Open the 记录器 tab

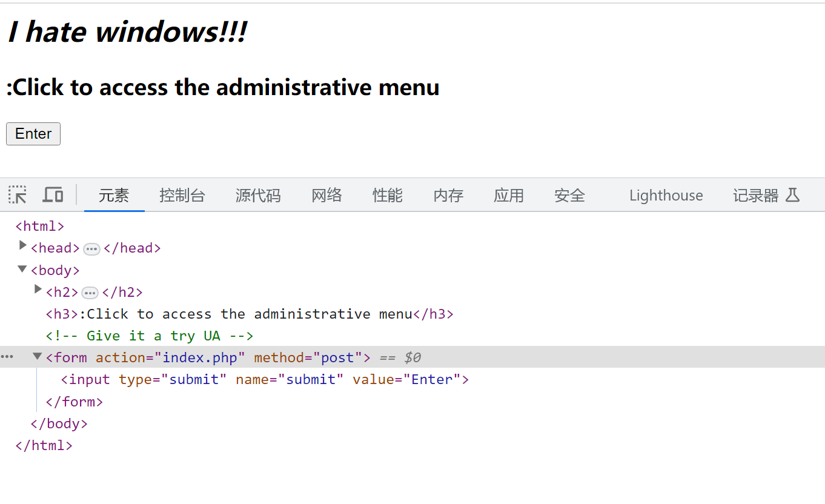click(756, 195)
